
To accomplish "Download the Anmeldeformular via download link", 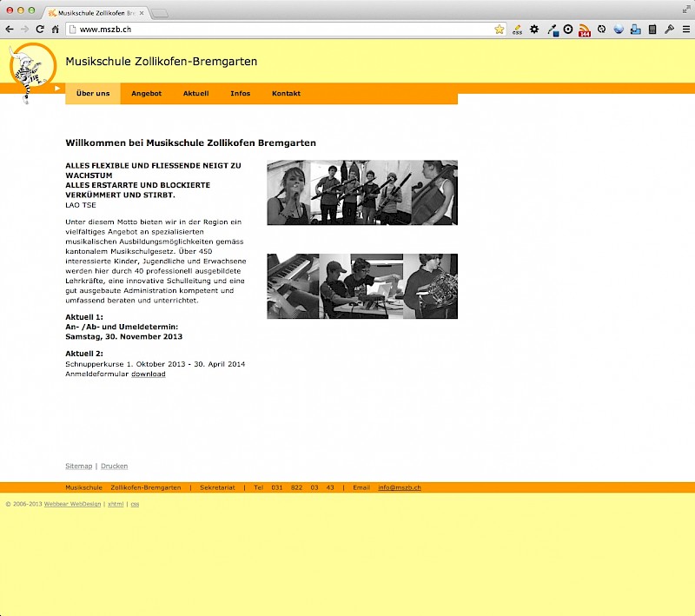I will click(x=148, y=374).
